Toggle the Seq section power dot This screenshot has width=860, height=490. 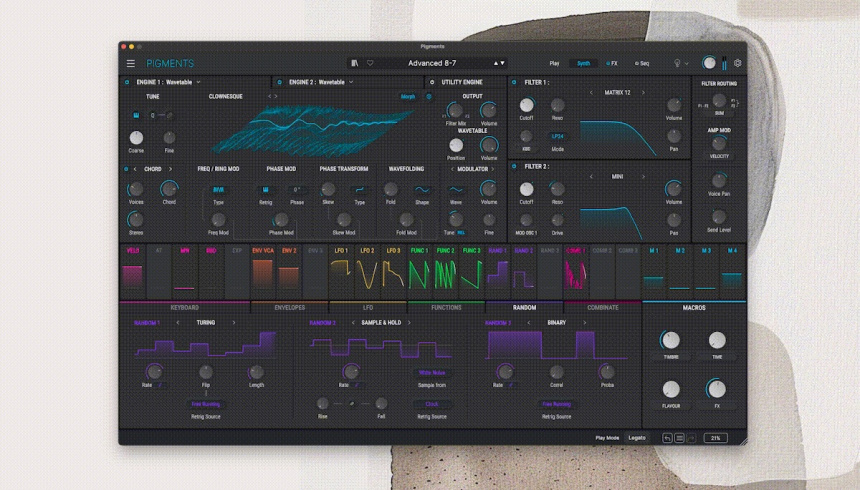coord(636,64)
